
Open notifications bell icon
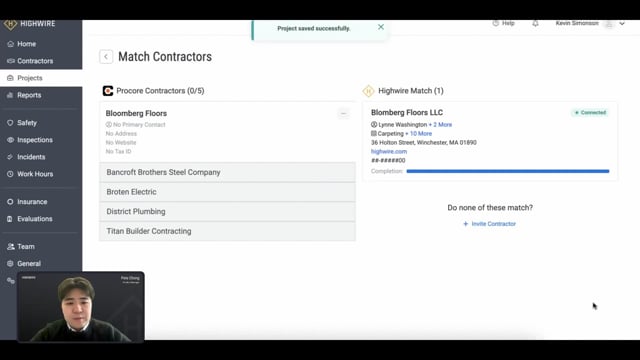[535, 24]
